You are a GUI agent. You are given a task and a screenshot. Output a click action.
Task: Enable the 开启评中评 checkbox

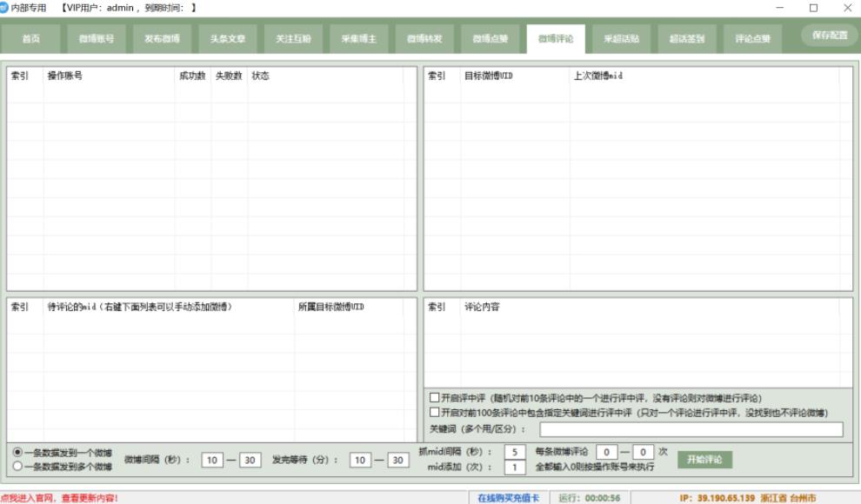[x=434, y=398]
